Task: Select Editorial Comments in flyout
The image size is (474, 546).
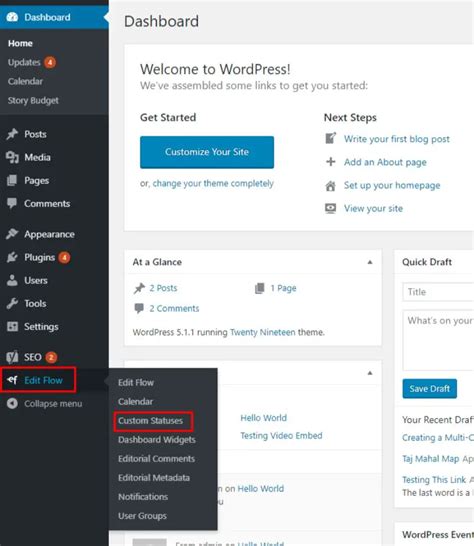Action: click(156, 459)
